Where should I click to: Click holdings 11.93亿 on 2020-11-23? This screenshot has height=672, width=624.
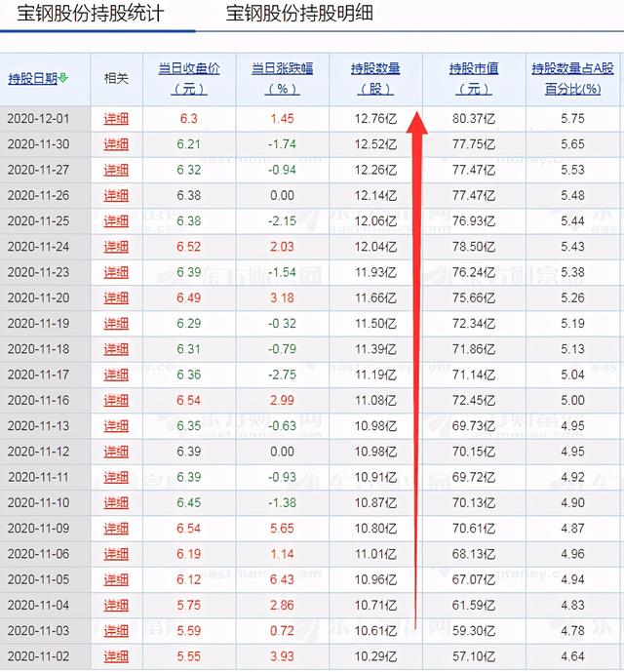[375, 272]
